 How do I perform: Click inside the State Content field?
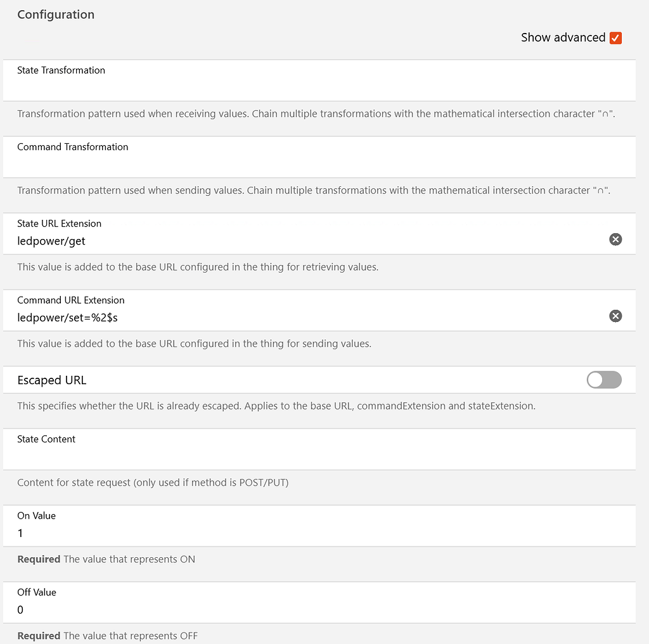(254, 454)
